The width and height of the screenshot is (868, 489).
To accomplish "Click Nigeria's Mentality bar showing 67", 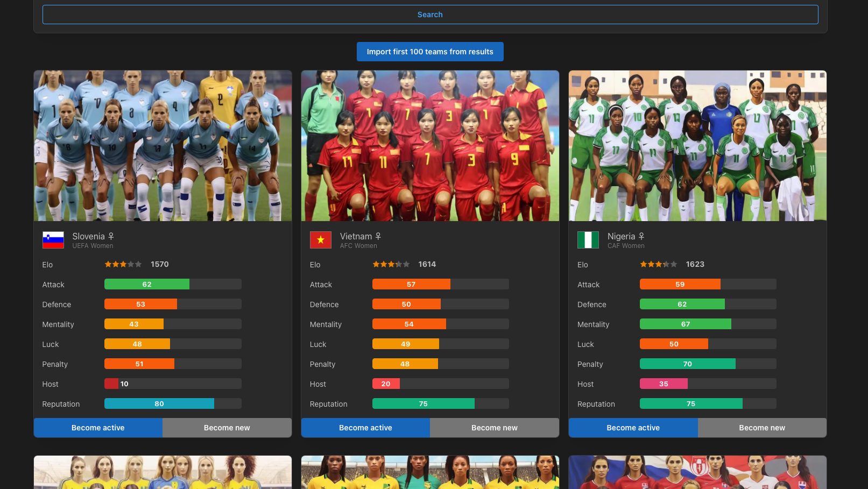I will click(x=708, y=324).
